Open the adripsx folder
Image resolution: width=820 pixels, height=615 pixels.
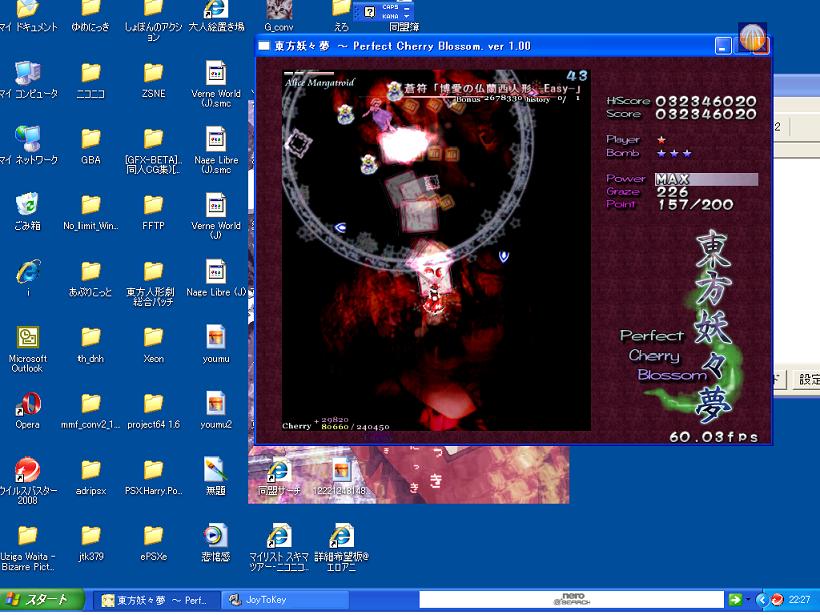pyautogui.click(x=90, y=476)
